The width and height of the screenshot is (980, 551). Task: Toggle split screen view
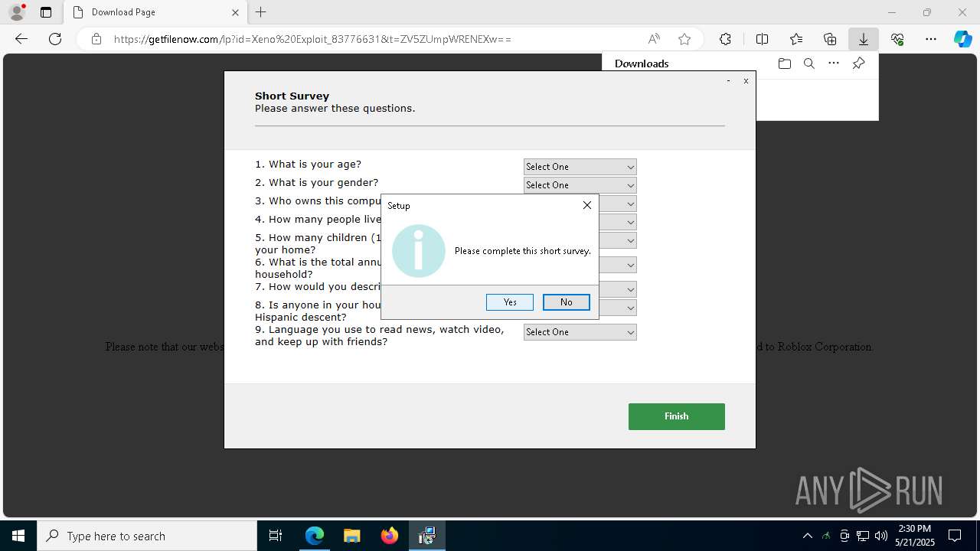tap(762, 39)
